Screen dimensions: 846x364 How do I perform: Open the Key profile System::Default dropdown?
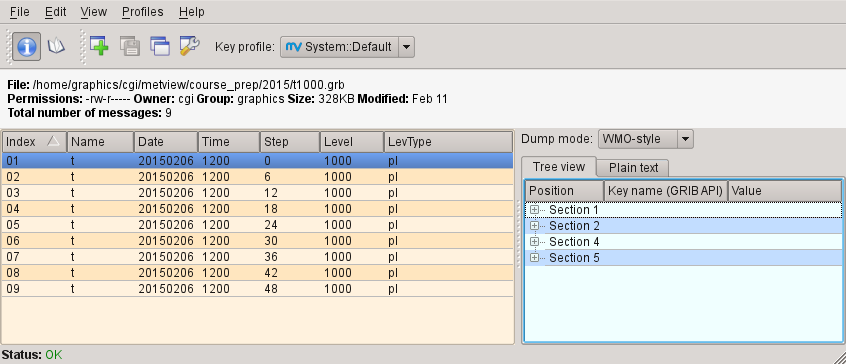click(x=347, y=47)
